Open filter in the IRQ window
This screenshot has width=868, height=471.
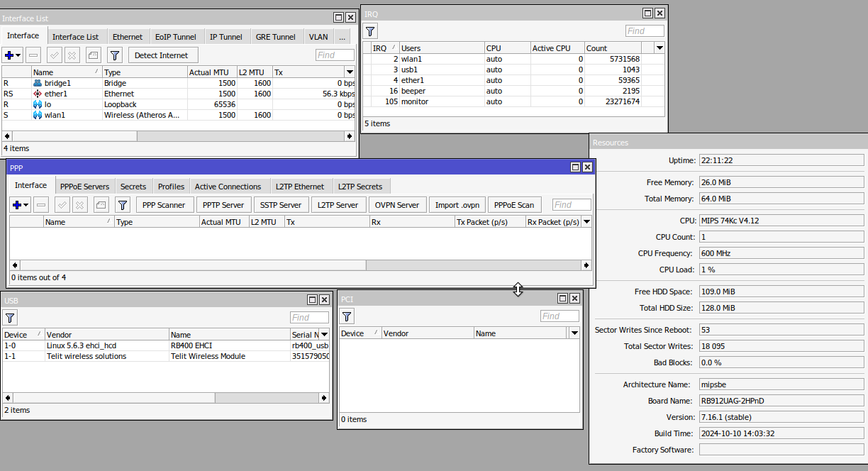(370, 31)
